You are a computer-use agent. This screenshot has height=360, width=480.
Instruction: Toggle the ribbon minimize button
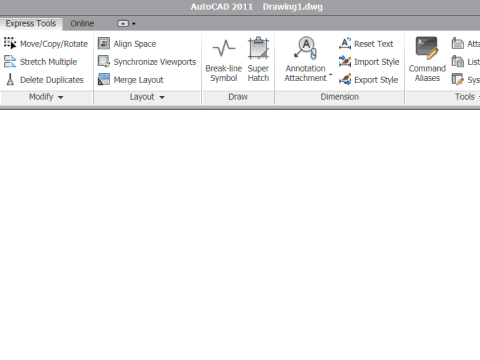123,24
